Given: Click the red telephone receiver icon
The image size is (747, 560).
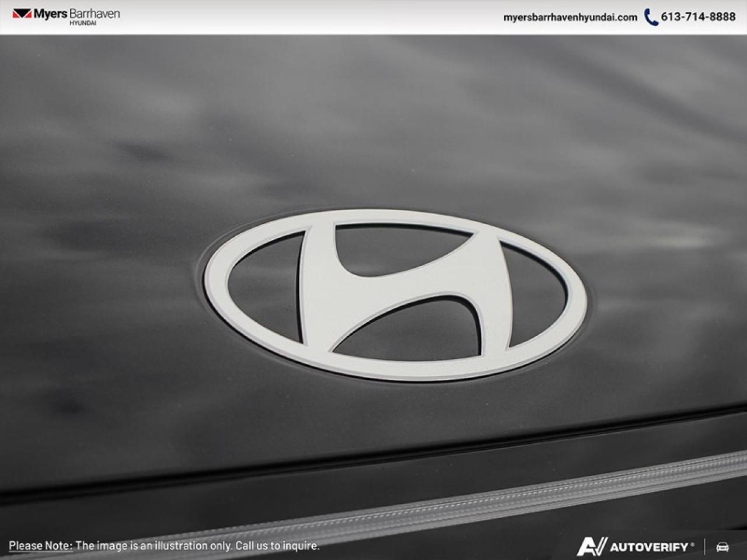Looking at the screenshot, I should tap(650, 17).
